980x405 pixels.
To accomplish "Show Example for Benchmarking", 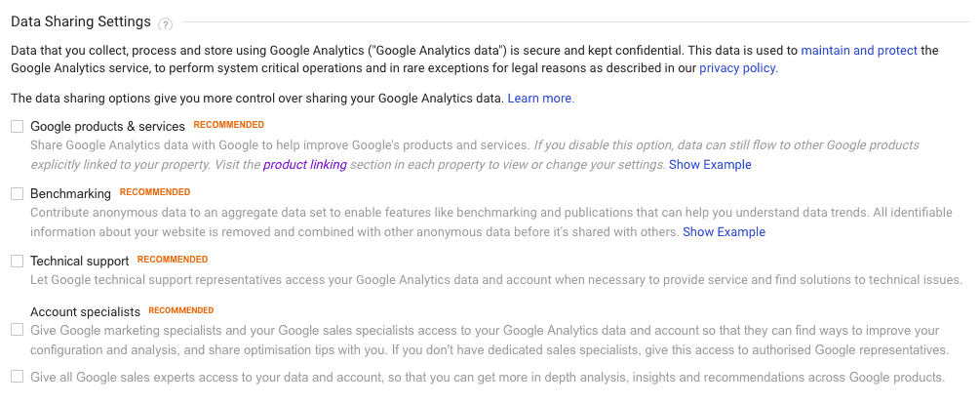I will [x=724, y=231].
